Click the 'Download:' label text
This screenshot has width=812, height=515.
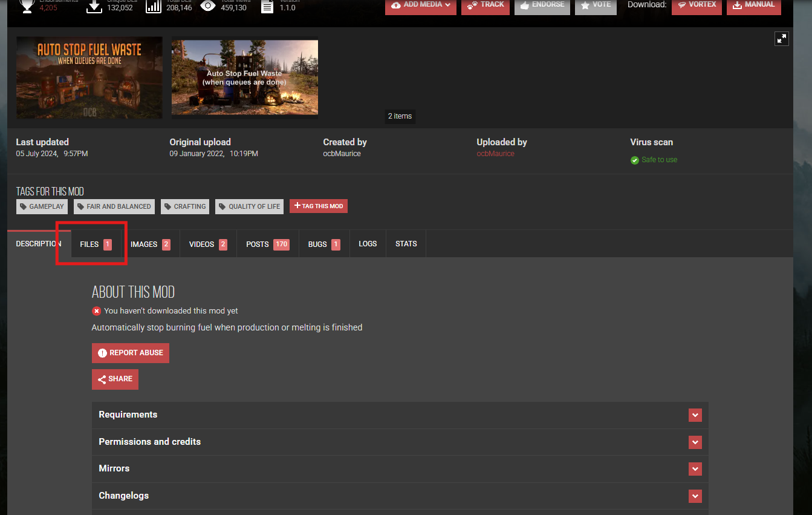coord(647,5)
